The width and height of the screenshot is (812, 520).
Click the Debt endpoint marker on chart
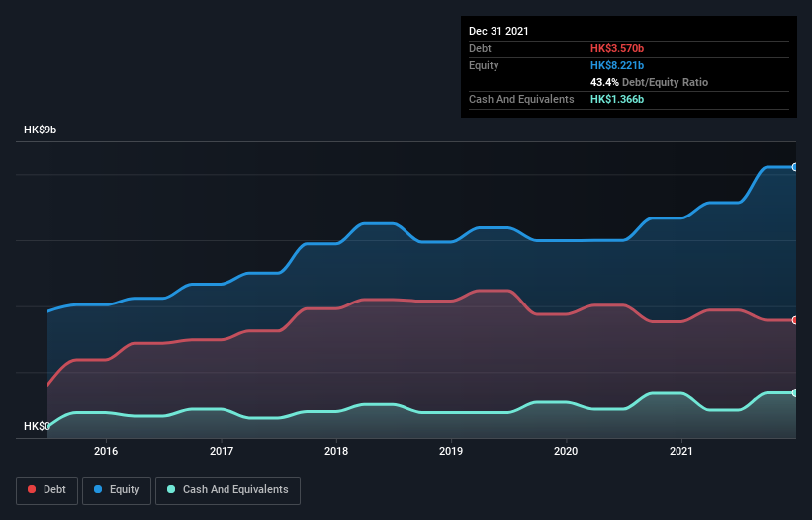[795, 320]
